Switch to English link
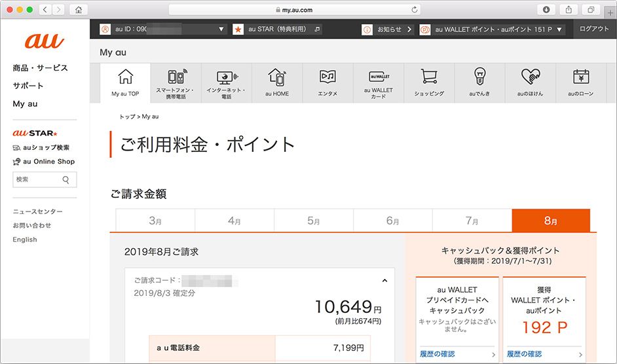The image size is (617, 364). (25, 239)
